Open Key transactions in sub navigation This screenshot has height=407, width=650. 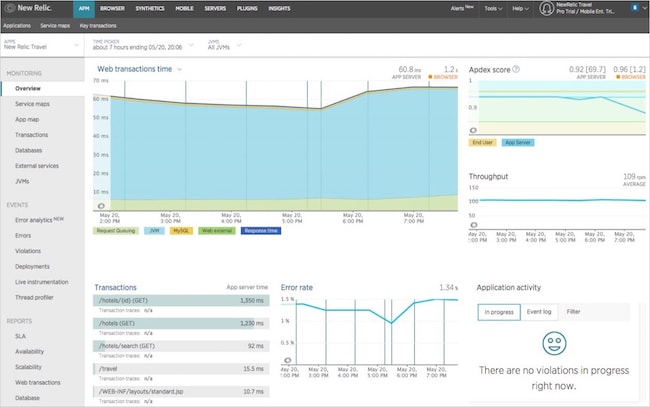tap(98, 26)
